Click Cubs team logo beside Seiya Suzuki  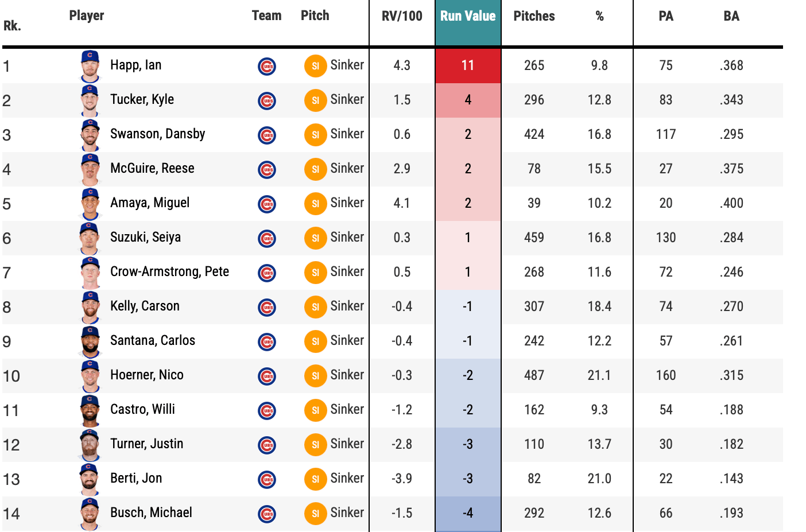[x=267, y=238]
